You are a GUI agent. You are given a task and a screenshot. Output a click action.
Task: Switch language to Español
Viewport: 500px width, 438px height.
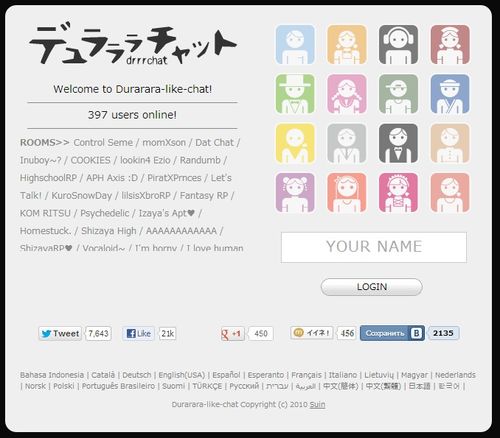(x=226, y=375)
